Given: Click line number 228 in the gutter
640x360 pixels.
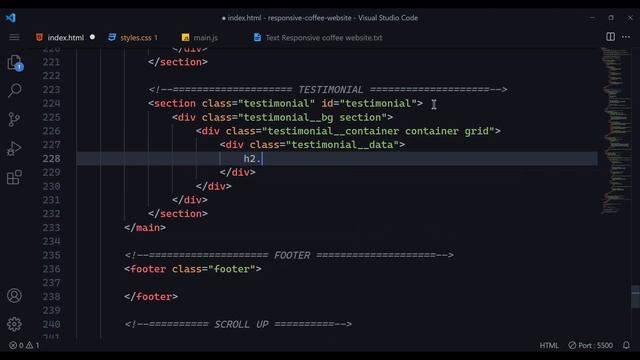Looking at the screenshot, I should tap(51, 158).
